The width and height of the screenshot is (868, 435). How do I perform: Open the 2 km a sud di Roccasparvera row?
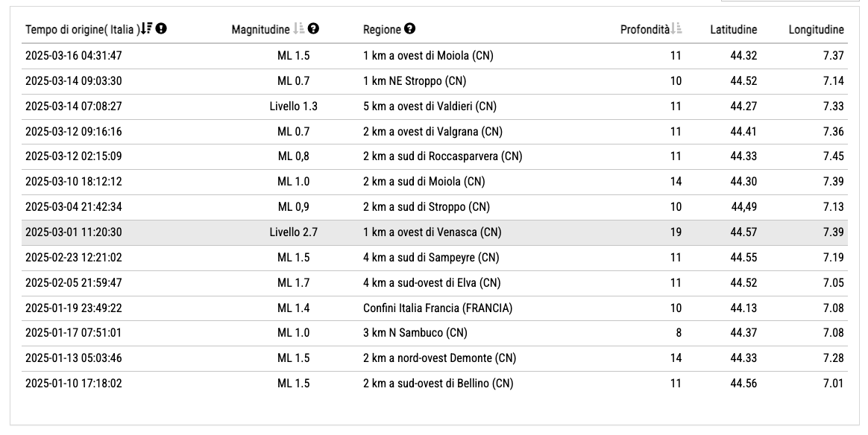click(442, 156)
